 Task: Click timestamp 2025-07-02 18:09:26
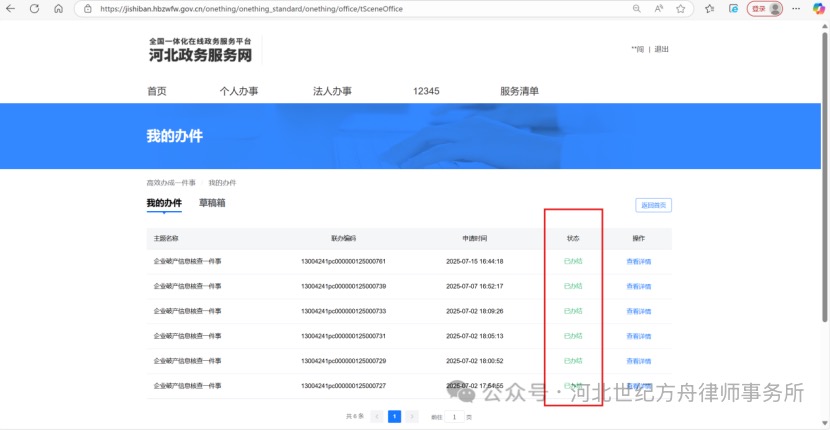pos(474,311)
